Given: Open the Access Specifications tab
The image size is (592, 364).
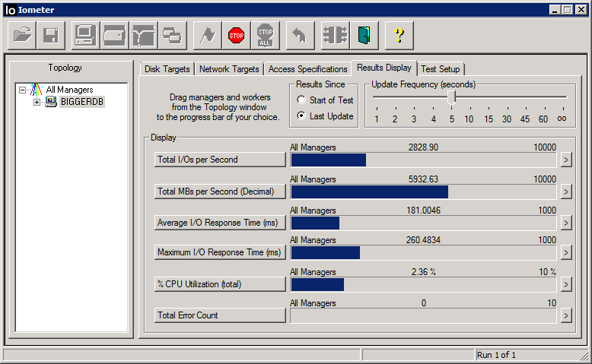Looking at the screenshot, I should 307,69.
